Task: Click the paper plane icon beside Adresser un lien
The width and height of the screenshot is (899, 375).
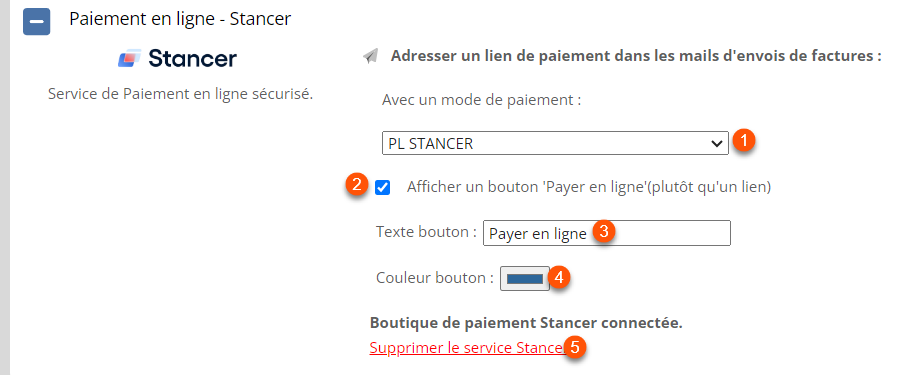Action: [x=371, y=56]
